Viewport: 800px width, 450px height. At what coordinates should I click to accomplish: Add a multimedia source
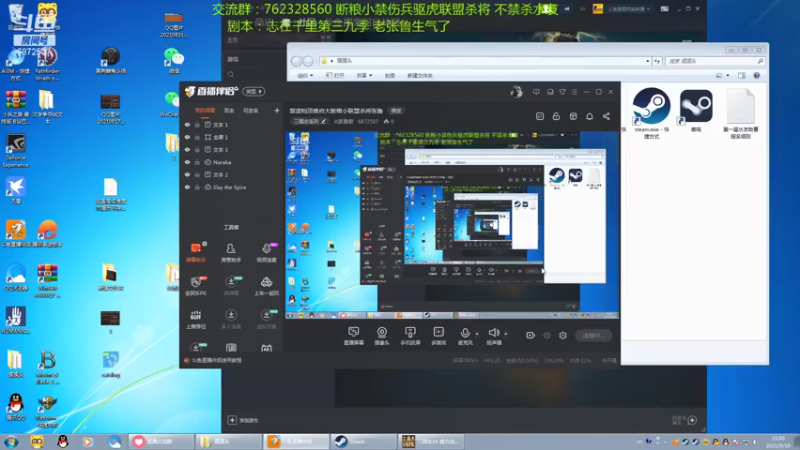point(439,336)
